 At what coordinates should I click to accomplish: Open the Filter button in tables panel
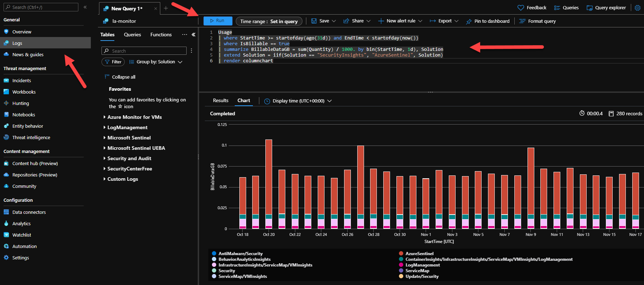(x=113, y=62)
